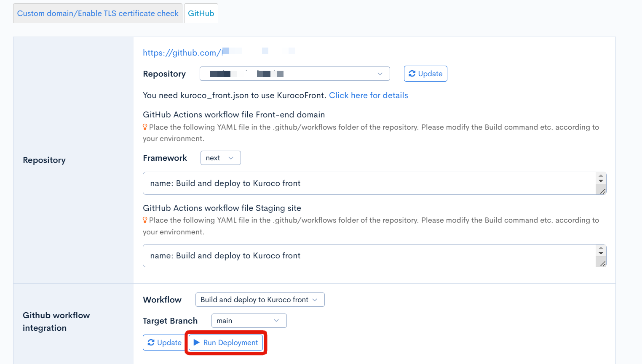Viewport: 642px width, 364px height.
Task: Click resize handle of Staging site YAML box
Action: [x=603, y=264]
